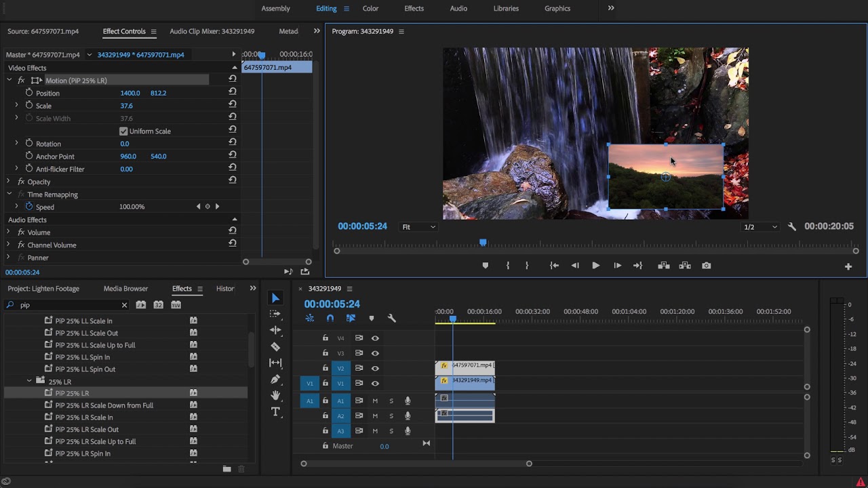
Task: Clear the effects search field
Action: click(x=124, y=305)
